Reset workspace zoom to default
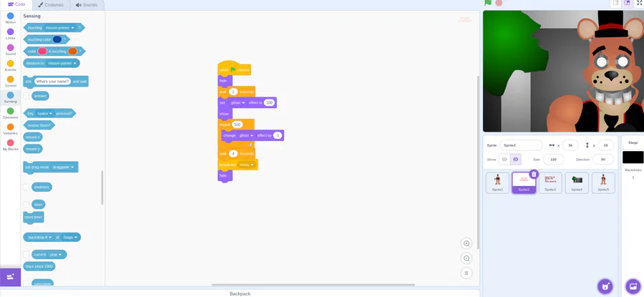The width and height of the screenshot is (644, 297). pos(466,273)
